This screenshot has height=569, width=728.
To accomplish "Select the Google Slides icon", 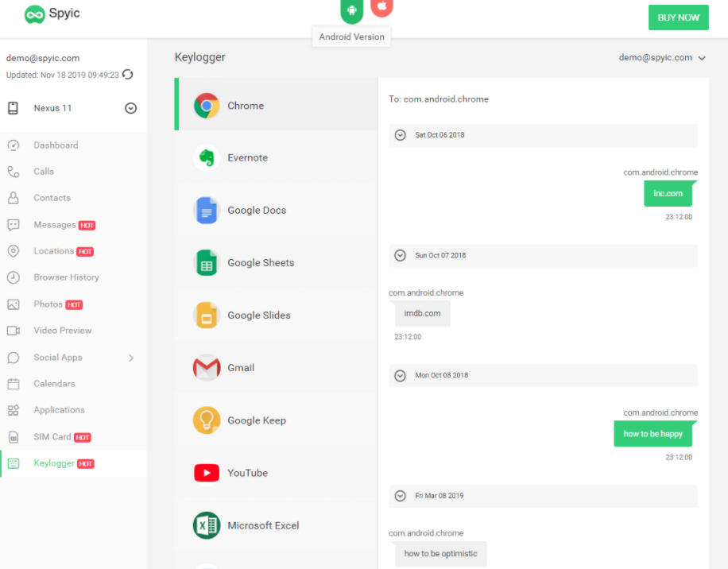I will pyautogui.click(x=207, y=315).
